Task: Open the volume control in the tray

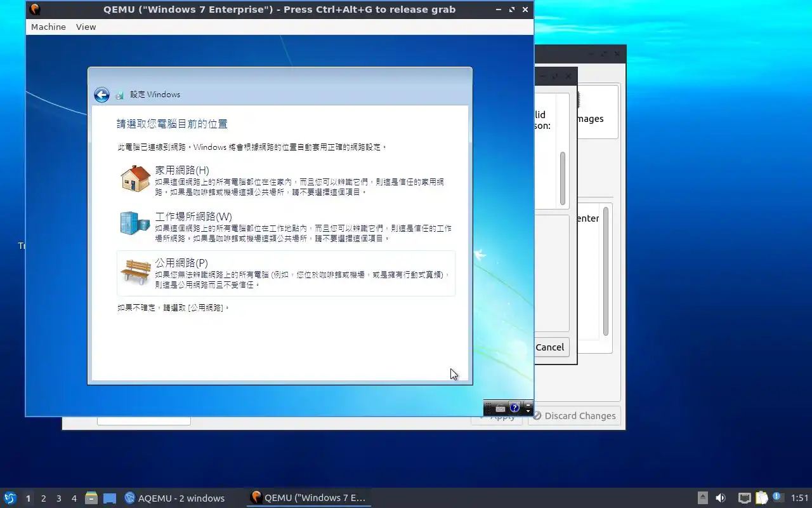Action: [721, 498]
